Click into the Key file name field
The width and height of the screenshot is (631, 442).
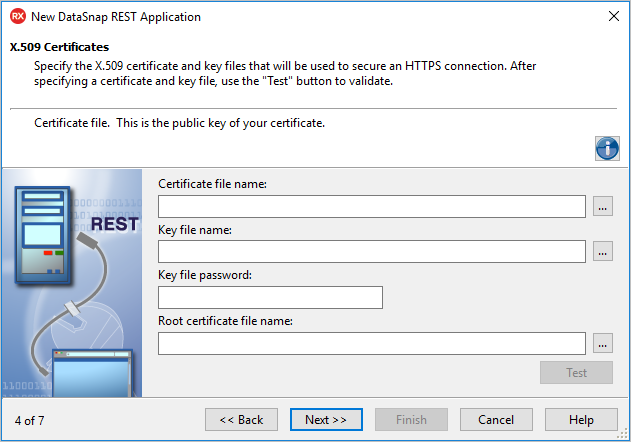click(x=371, y=252)
